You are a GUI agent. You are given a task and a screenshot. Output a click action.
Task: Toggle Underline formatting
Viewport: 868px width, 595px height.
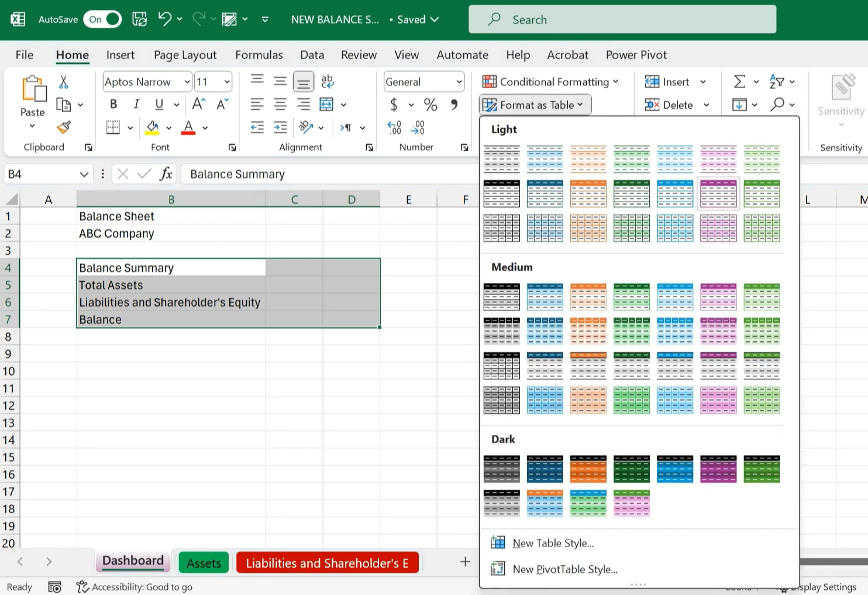159,105
